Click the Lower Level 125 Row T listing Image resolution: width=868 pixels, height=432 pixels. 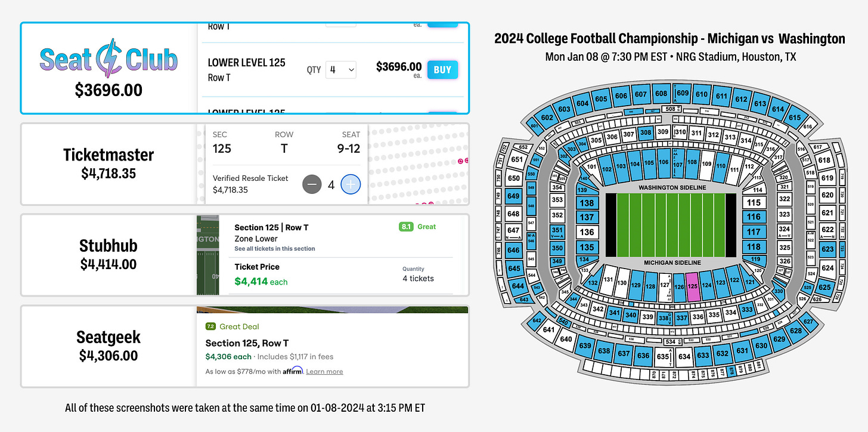[x=246, y=70]
